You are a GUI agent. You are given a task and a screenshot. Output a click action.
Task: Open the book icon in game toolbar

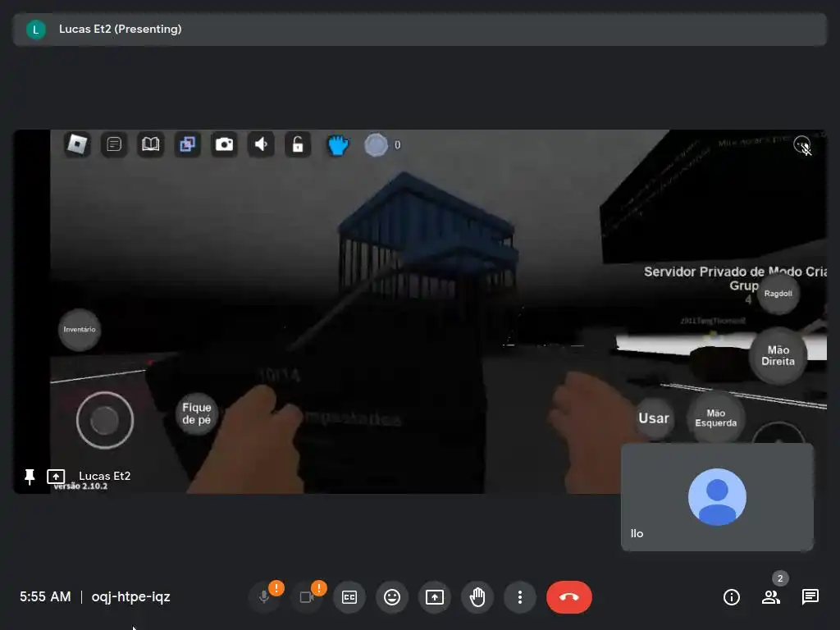coord(151,144)
